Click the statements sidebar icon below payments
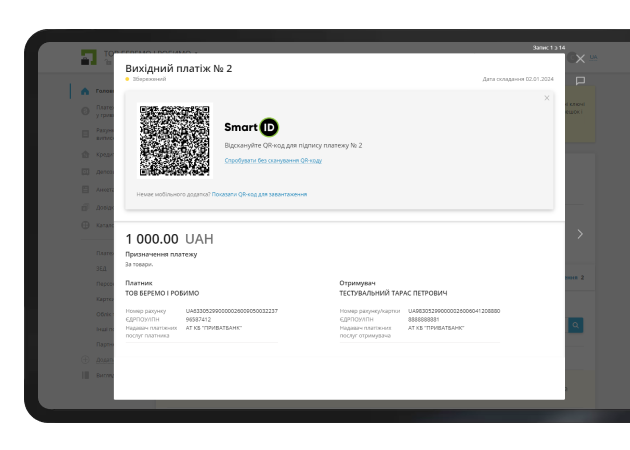The image size is (630, 450). [x=85, y=134]
